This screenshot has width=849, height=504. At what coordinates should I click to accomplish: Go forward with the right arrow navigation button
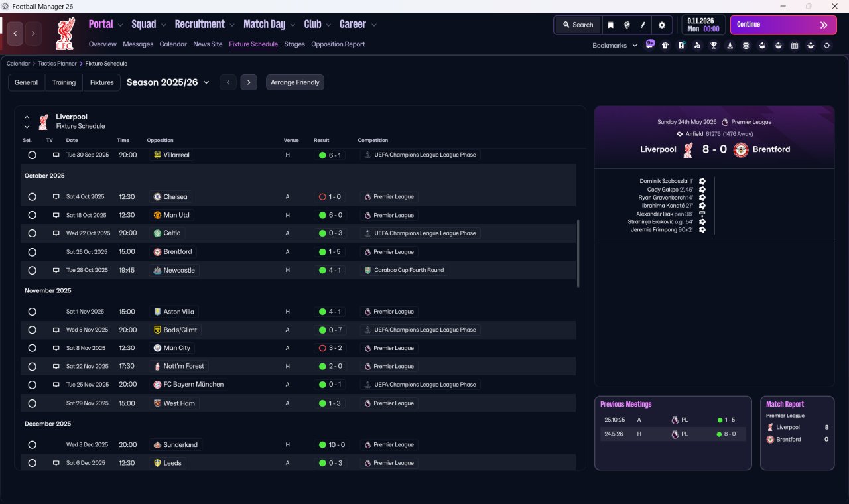(33, 34)
